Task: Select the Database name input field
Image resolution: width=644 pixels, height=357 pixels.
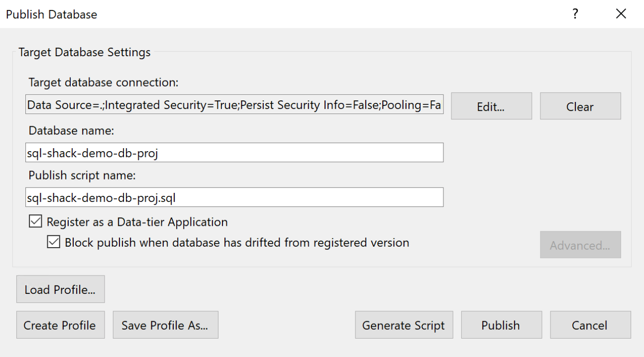Action: pyautogui.click(x=234, y=152)
